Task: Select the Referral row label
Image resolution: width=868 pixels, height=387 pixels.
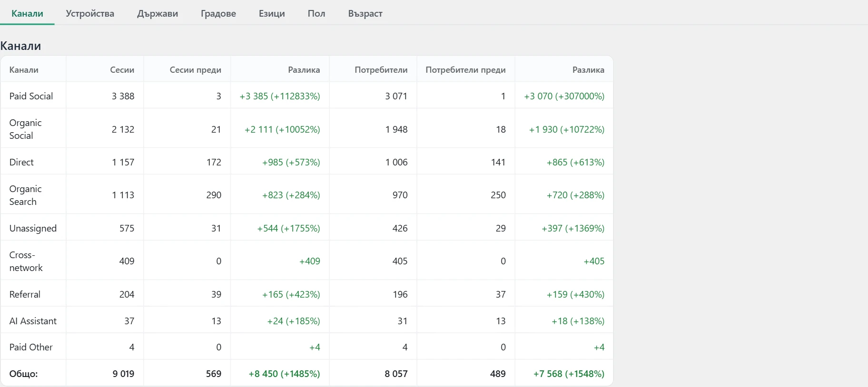Action: 25,294
